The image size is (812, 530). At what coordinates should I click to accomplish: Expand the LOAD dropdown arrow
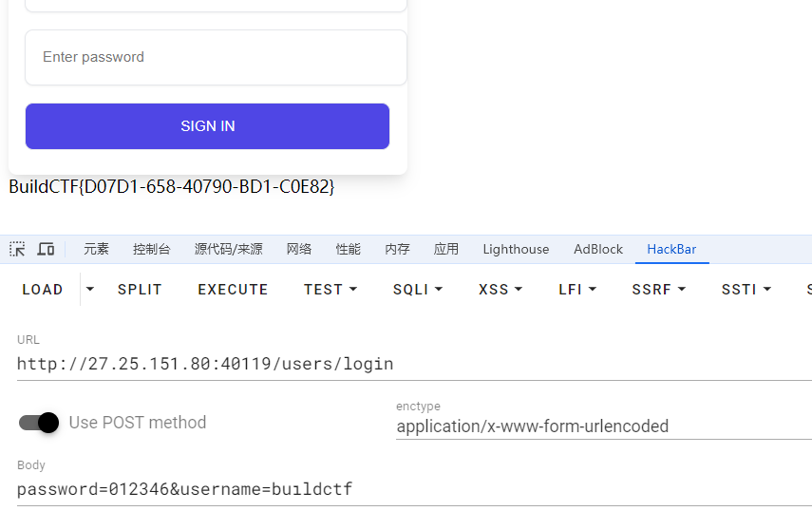(x=90, y=289)
